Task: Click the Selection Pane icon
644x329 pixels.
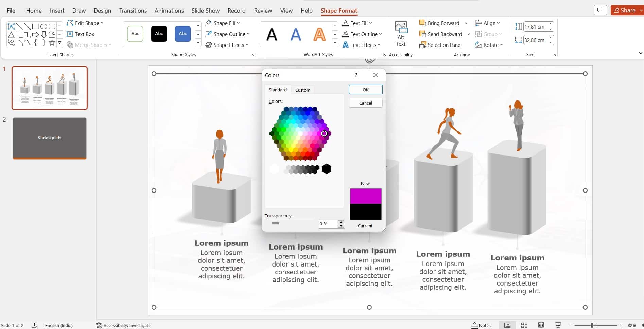Action: coord(423,45)
